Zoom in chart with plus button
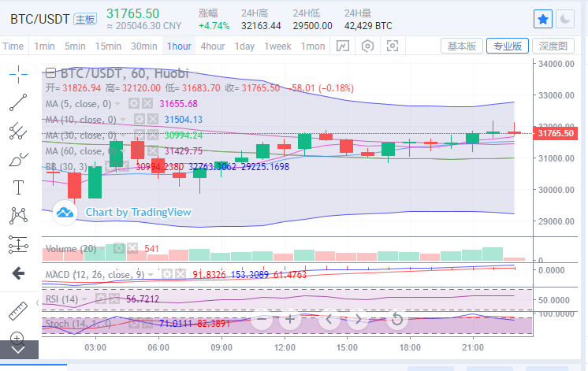The image size is (588, 371). (290, 319)
